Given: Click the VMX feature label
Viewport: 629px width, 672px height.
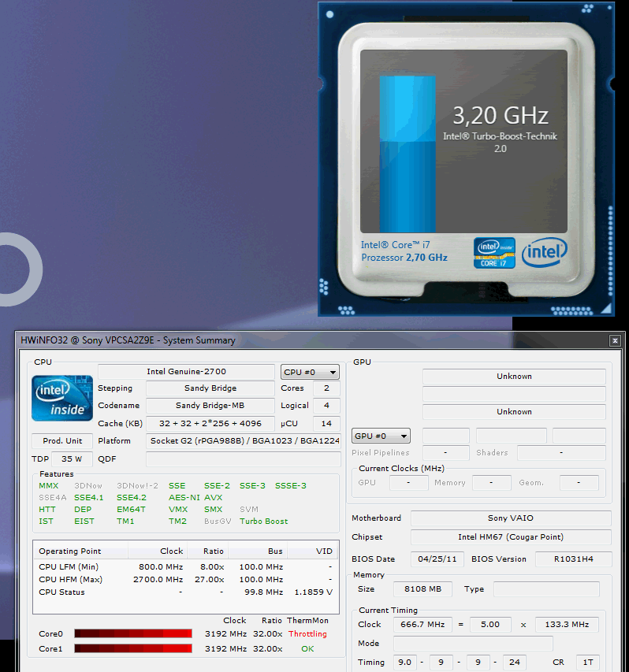Looking at the screenshot, I should coord(178,509).
